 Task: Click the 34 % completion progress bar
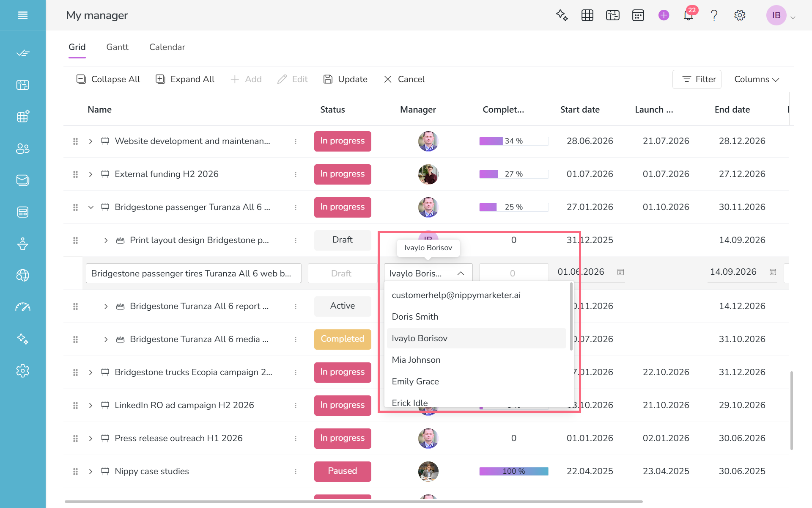514,141
